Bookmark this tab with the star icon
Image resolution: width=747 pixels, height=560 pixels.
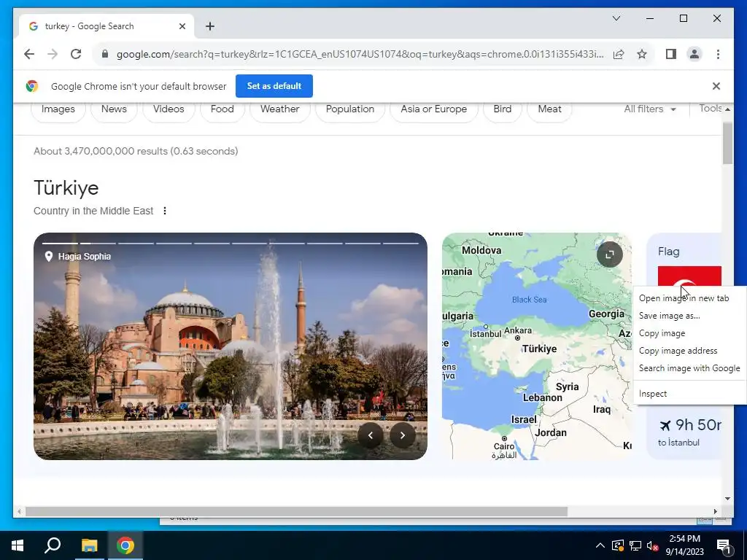(x=642, y=54)
